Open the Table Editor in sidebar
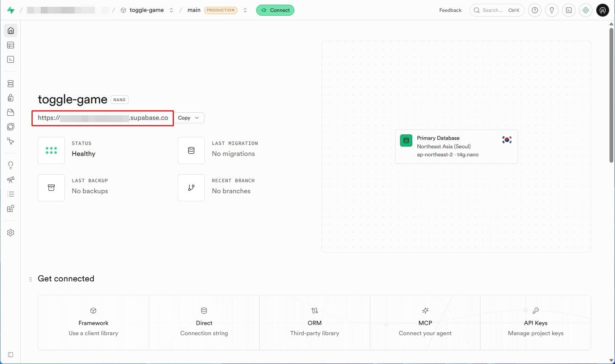This screenshot has height=364, width=615. tap(11, 45)
